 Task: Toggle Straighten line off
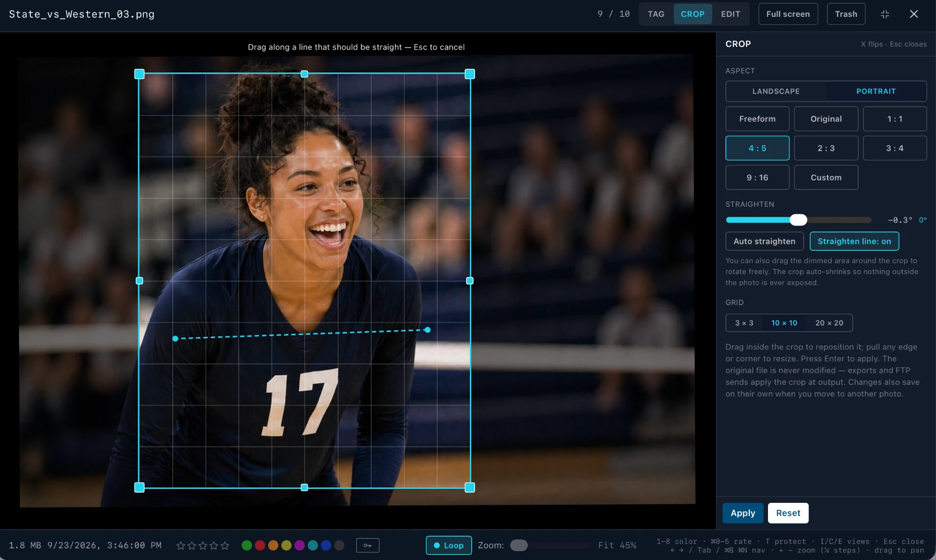click(854, 241)
